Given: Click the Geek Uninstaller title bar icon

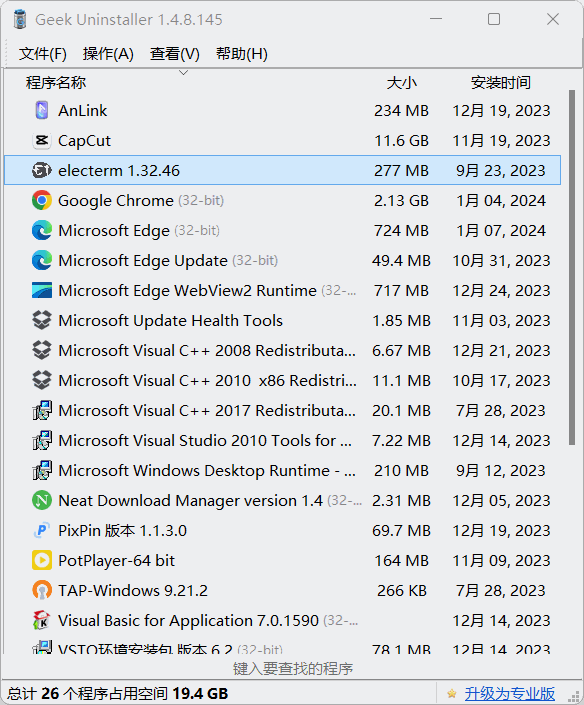Looking at the screenshot, I should tap(20, 19).
